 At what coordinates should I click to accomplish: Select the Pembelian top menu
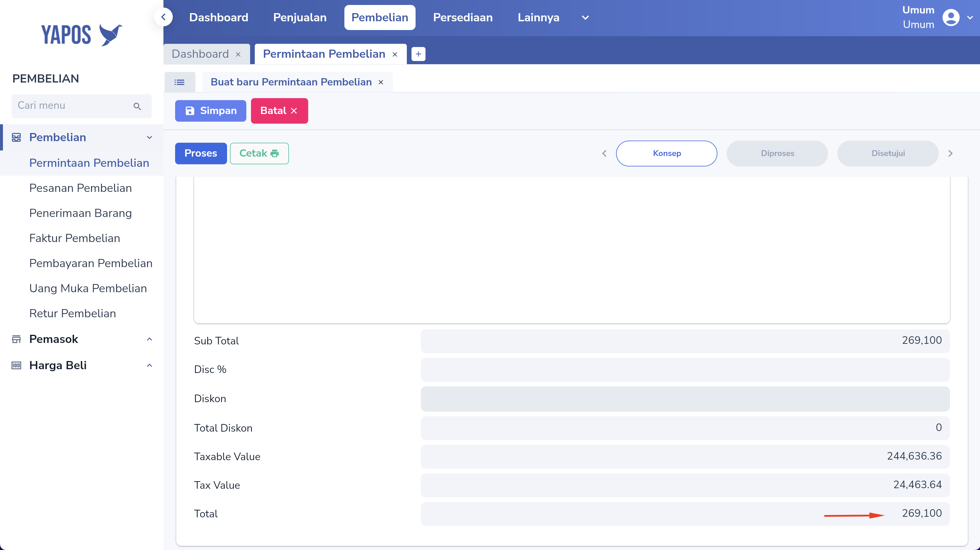380,17
